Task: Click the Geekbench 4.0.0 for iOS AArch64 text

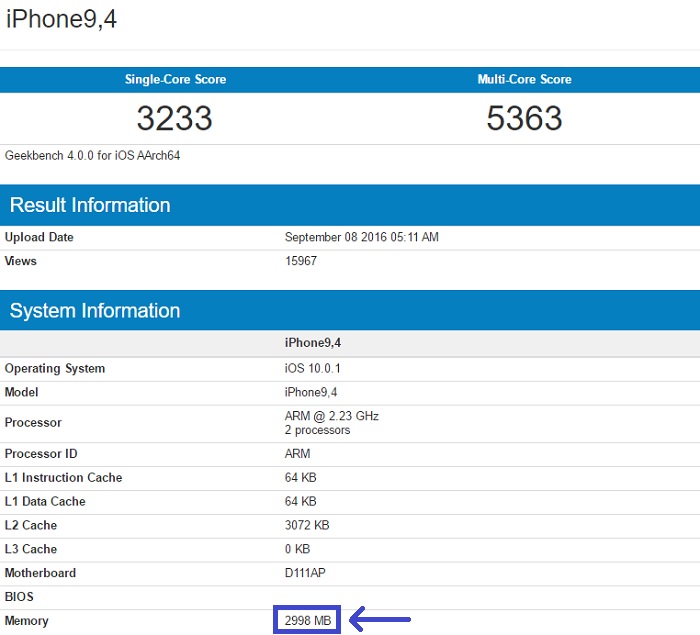Action: (92, 155)
